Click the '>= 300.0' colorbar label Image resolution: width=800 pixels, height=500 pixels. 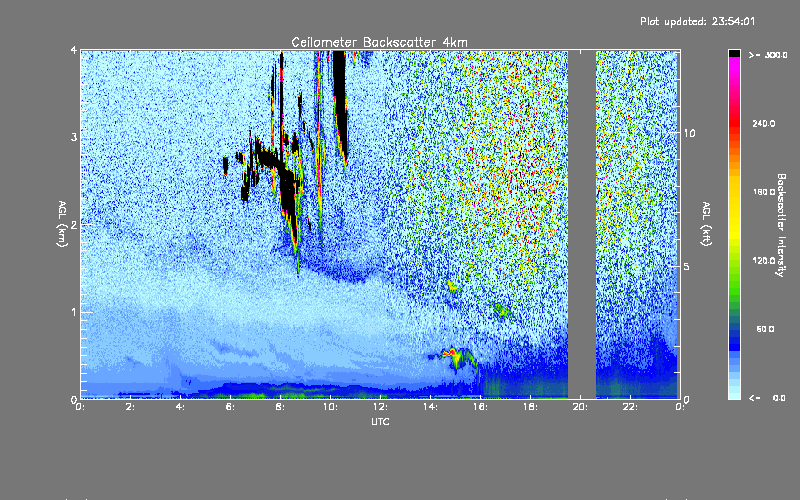(768, 55)
